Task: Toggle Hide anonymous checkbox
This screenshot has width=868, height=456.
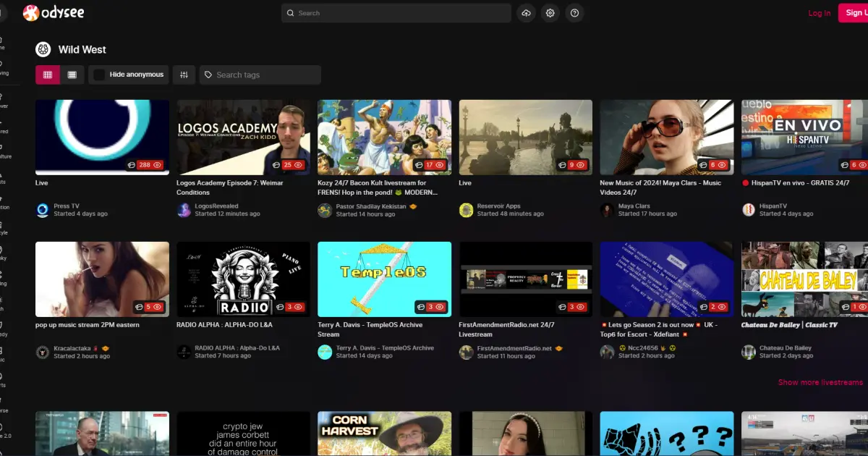Action: tap(99, 75)
